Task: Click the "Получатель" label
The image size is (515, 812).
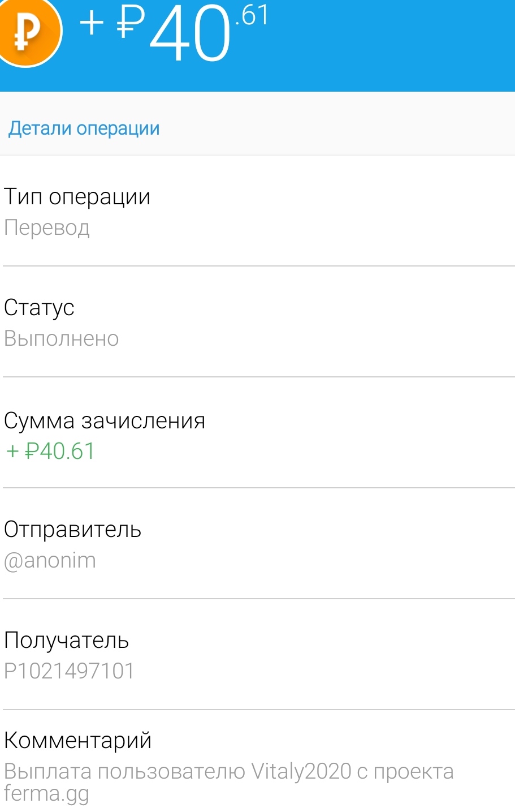Action: [x=66, y=640]
